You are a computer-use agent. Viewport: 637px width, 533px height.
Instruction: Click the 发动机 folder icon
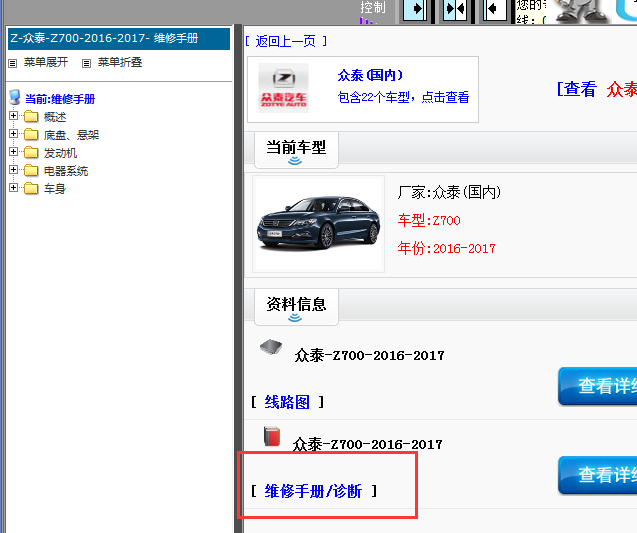pyautogui.click(x=31, y=152)
